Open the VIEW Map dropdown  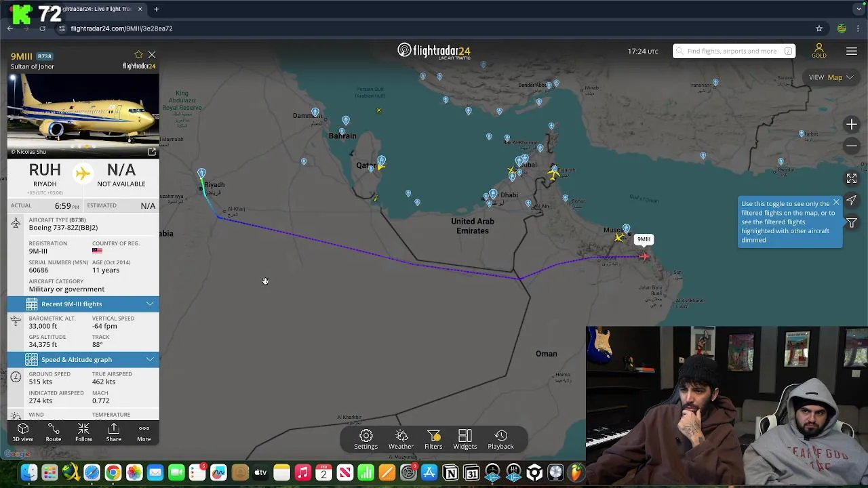click(x=830, y=77)
